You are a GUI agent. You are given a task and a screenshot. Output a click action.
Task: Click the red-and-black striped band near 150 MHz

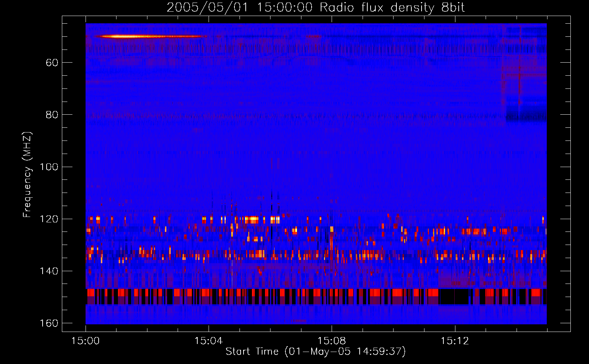point(316,296)
